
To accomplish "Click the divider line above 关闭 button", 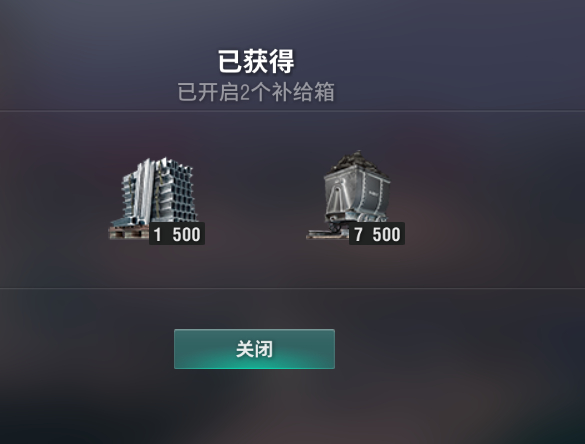I will [x=292, y=288].
